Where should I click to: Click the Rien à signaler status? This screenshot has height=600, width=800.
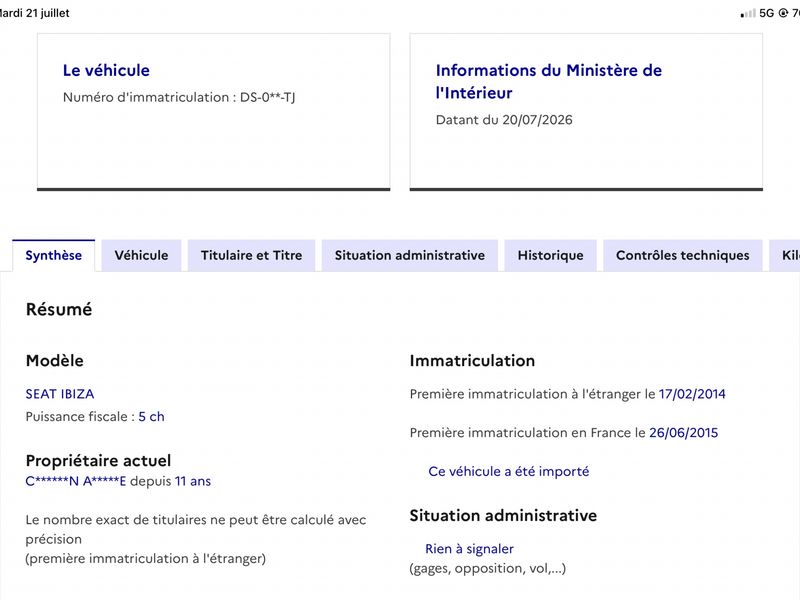pyautogui.click(x=469, y=549)
